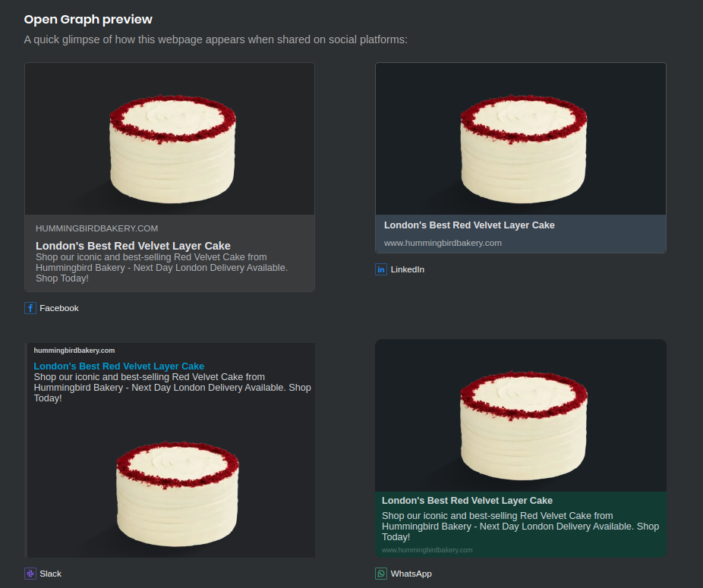Click www.hummingbirdbakery.com URL in LinkedIn card
Screen dimensions: 703x588
(443, 243)
